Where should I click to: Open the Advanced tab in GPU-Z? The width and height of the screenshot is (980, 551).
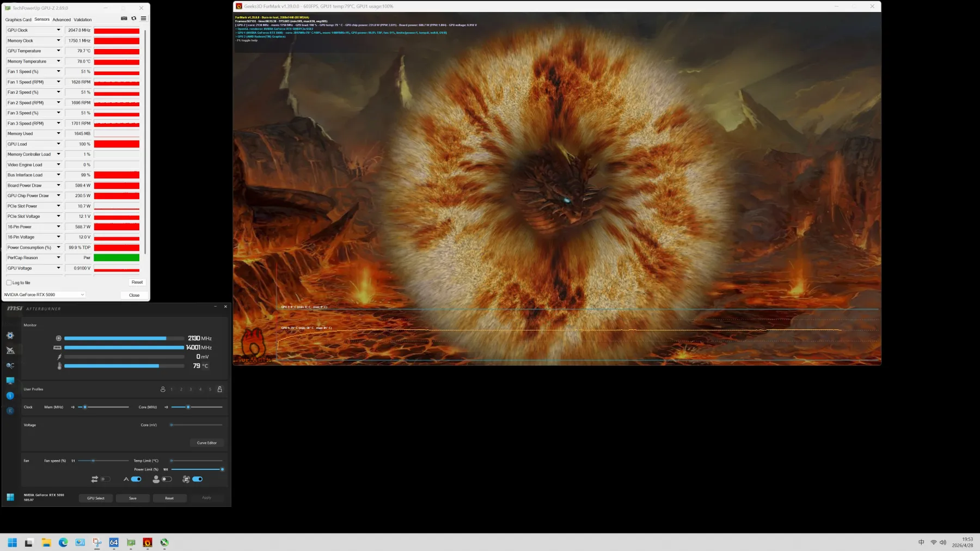pos(62,20)
